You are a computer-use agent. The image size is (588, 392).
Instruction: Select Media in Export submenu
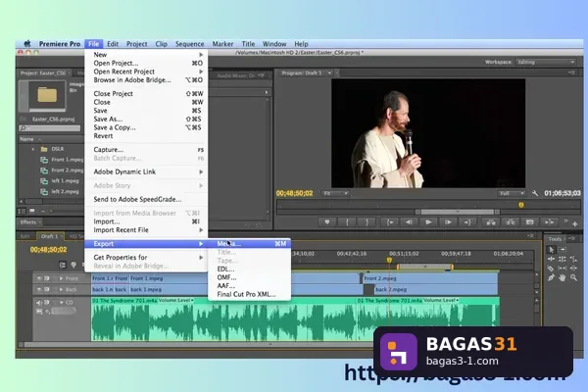(x=249, y=243)
